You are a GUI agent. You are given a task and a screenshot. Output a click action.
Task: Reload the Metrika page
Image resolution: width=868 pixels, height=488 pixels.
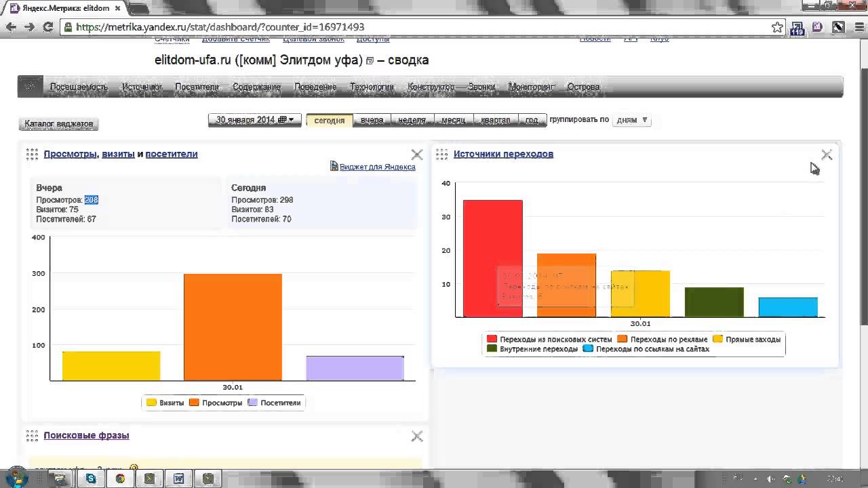[x=47, y=27]
